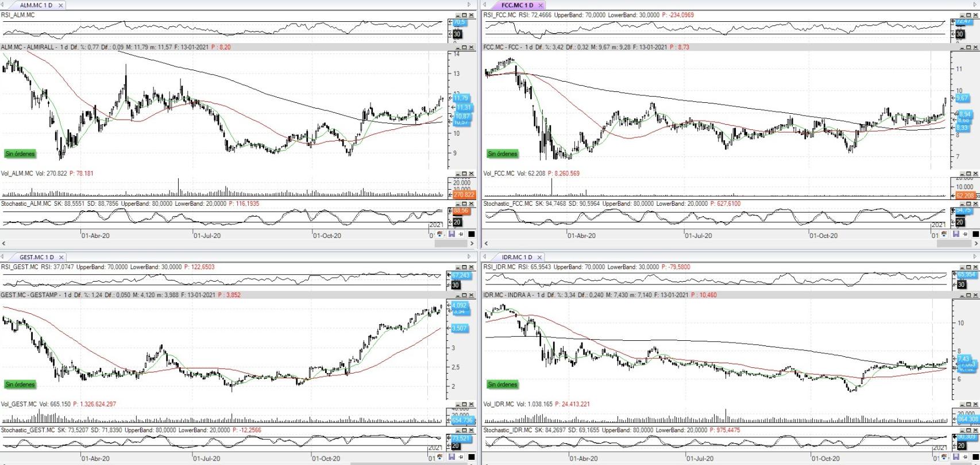Viewport: 980px width, 465px height.
Task: Close the FCC.MC 1 D tab
Action: [x=540, y=5]
